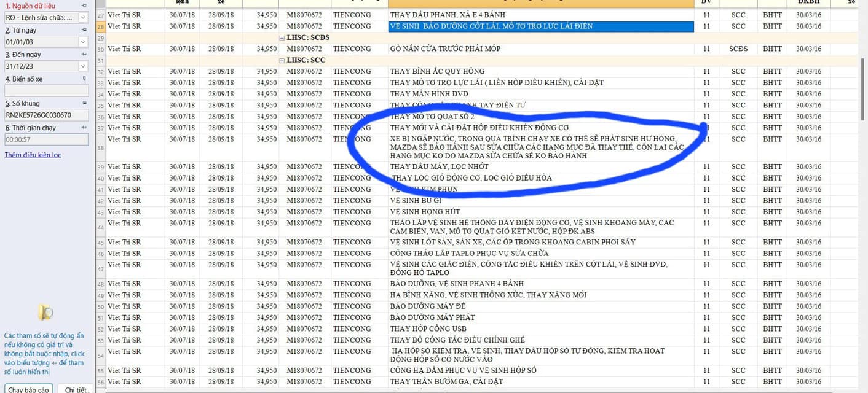The height and width of the screenshot is (393, 868).
Task: Click the folder search icon in the left panel
Action: click(45, 313)
